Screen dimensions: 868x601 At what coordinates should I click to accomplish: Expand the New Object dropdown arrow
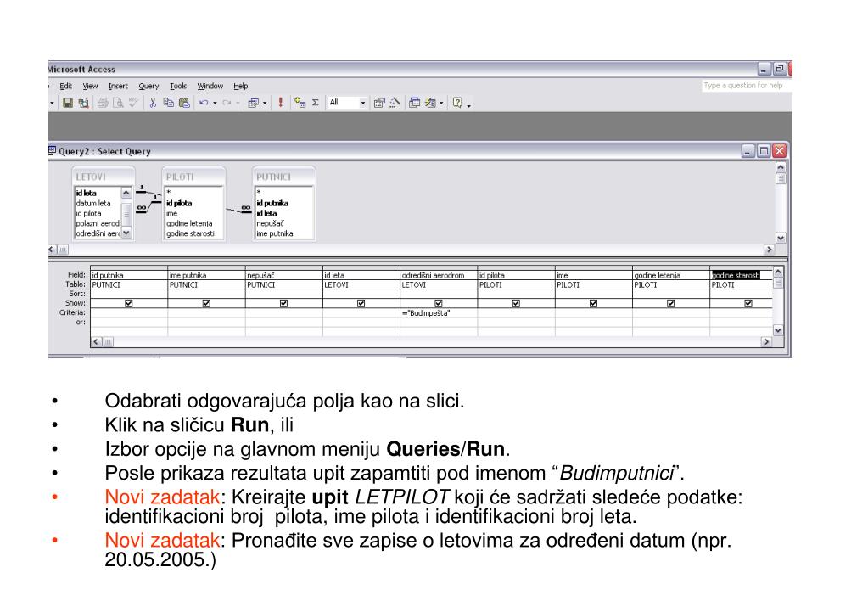click(441, 103)
